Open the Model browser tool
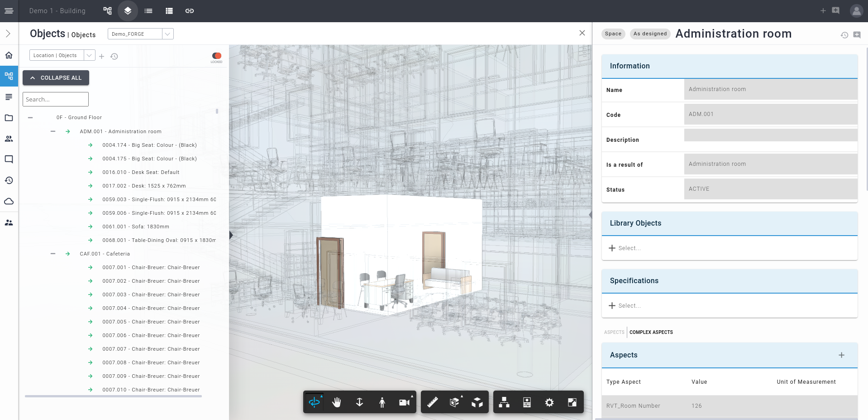Image resolution: width=868 pixels, height=420 pixels. tap(504, 402)
